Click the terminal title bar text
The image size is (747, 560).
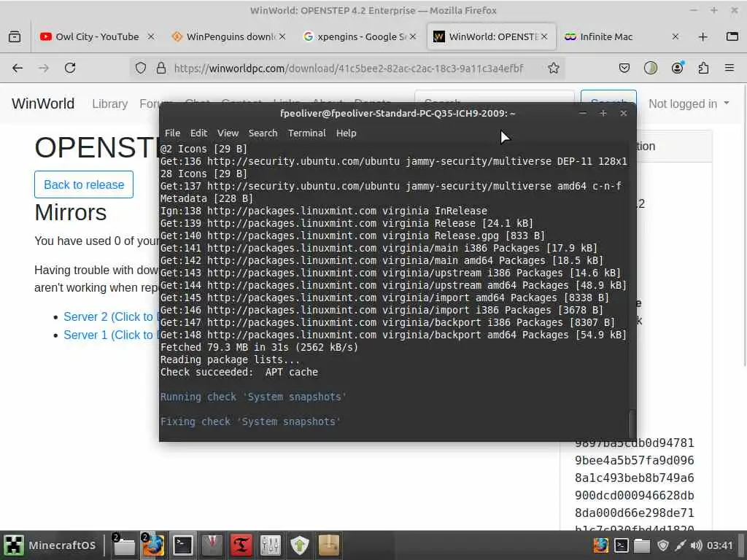[398, 113]
